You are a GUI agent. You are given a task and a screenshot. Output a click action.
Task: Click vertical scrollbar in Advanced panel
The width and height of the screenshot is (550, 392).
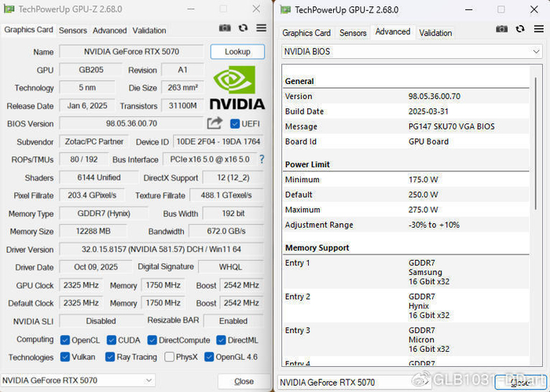point(536,144)
